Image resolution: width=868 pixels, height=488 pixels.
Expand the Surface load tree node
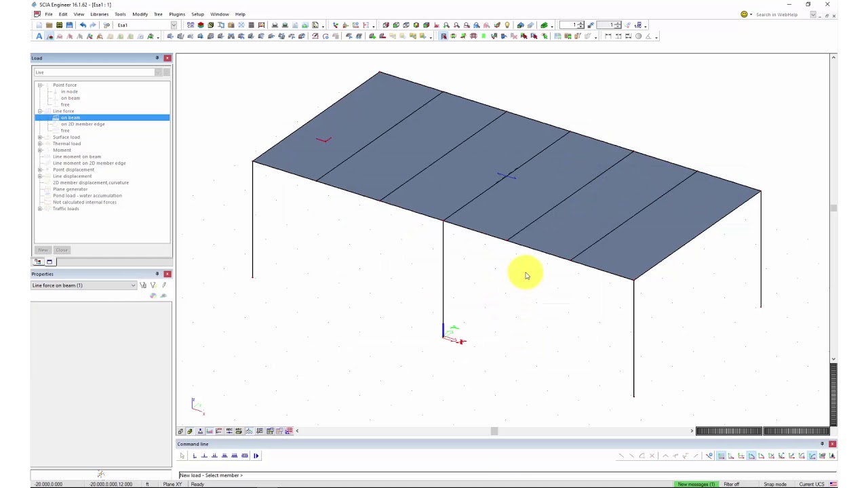(40, 137)
